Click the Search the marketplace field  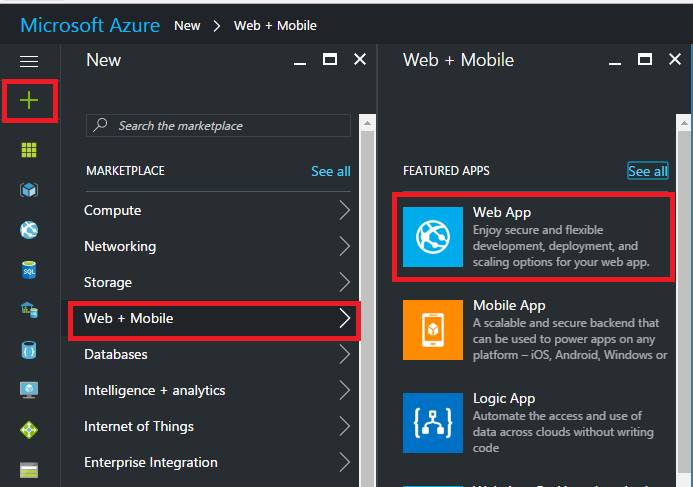click(x=220, y=126)
